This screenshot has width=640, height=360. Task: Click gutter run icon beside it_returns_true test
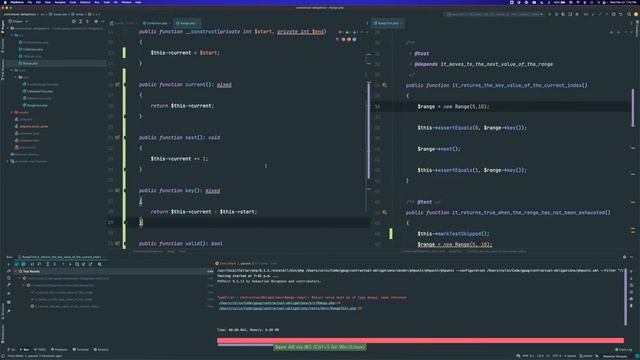point(384,212)
